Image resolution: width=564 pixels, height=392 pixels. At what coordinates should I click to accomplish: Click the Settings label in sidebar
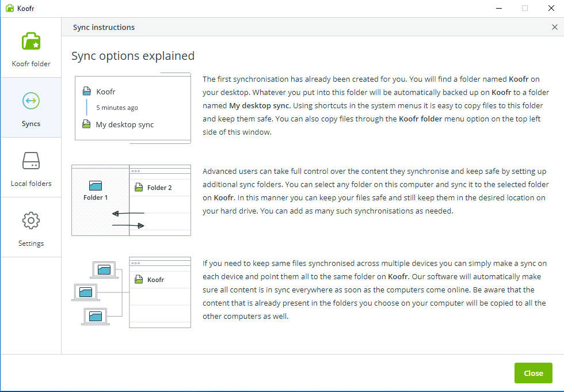click(31, 243)
